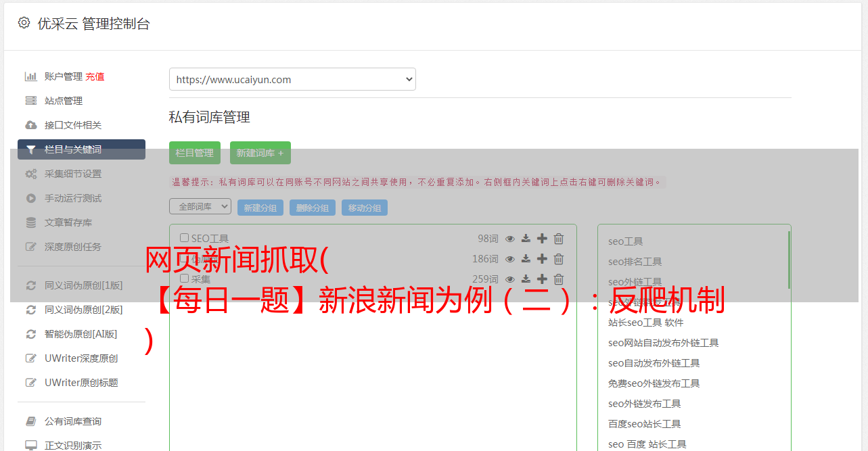Image resolution: width=868 pixels, height=451 pixels.
Task: Click the 删除分组 button
Action: (x=313, y=208)
